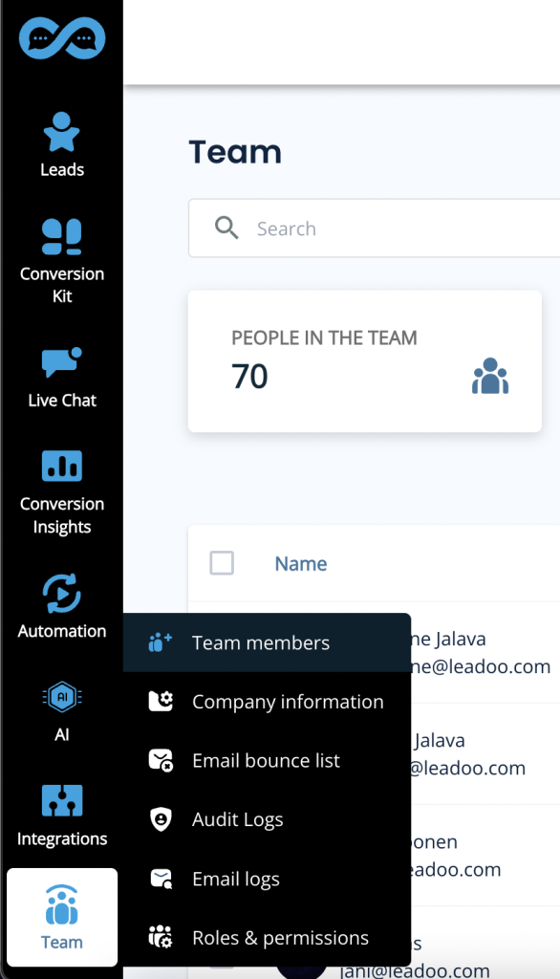
Task: Click the Team people icon
Action: click(x=62, y=904)
